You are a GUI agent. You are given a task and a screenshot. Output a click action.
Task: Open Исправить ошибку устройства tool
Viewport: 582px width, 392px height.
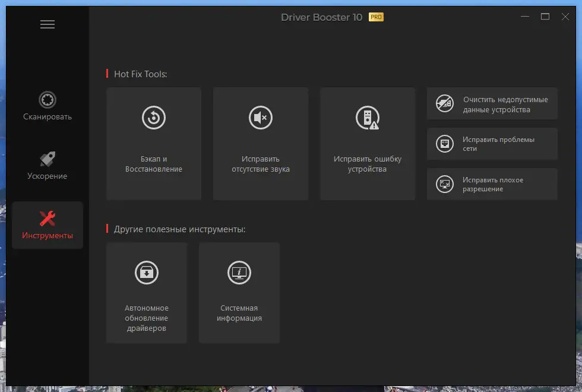point(368,144)
